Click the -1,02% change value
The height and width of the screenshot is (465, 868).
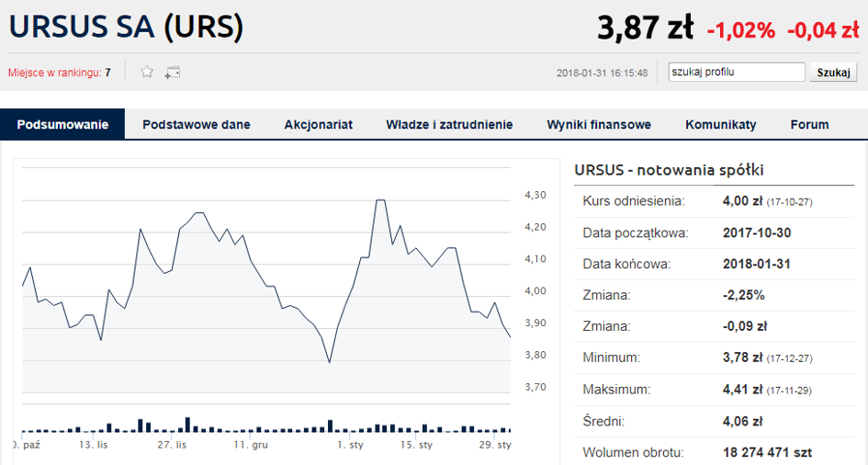click(x=740, y=30)
